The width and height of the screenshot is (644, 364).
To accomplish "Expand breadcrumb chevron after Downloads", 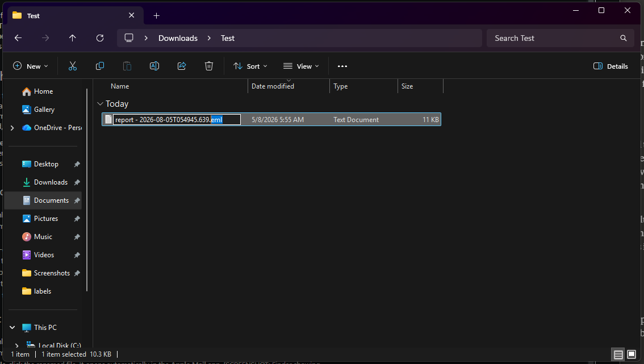I will click(209, 38).
